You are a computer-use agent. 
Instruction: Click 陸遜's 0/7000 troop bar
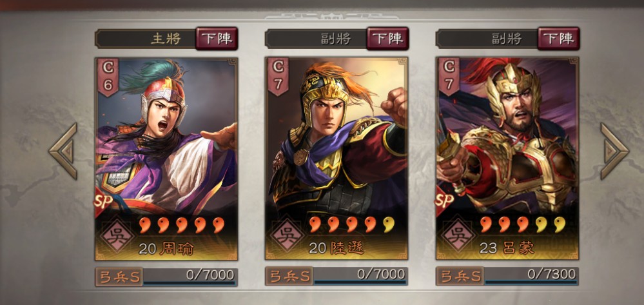click(x=360, y=276)
